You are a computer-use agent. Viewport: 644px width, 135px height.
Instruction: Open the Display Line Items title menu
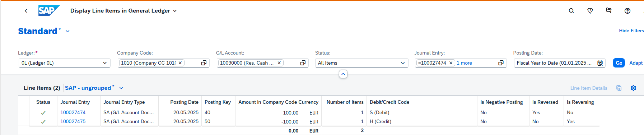175,11
